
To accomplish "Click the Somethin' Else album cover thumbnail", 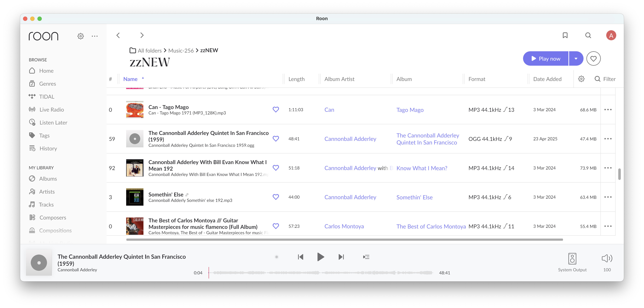I will 135,197.
